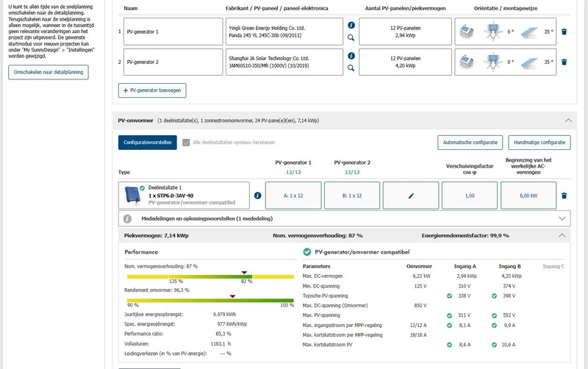Click green compatible checkmark next to PV-generator/omvormer

point(307,252)
